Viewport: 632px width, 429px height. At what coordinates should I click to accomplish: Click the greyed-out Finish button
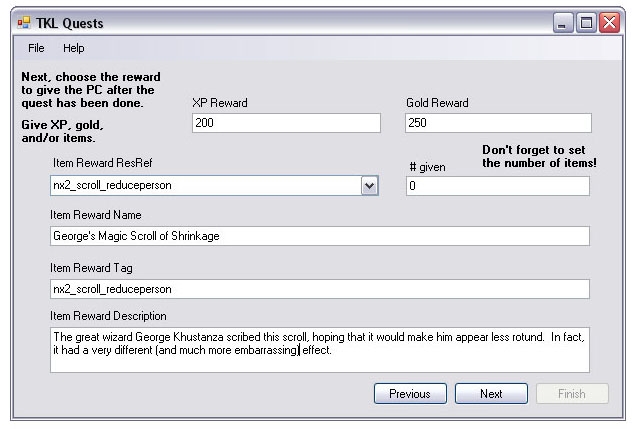click(571, 394)
